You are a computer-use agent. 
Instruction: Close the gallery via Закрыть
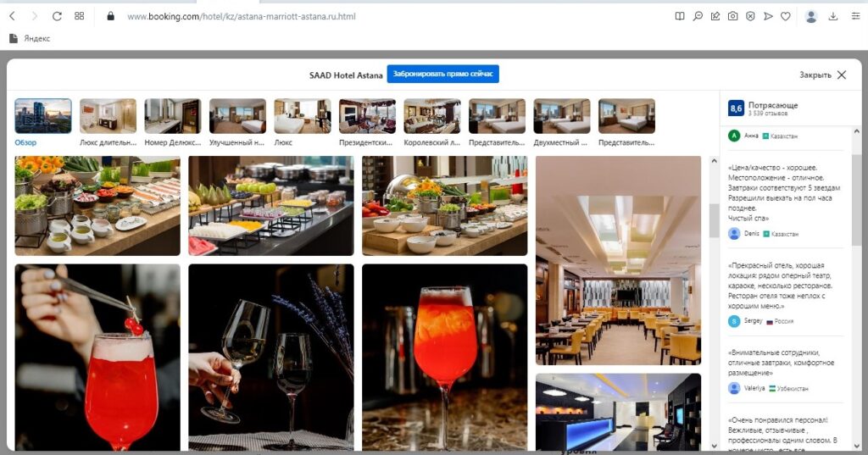tap(822, 75)
